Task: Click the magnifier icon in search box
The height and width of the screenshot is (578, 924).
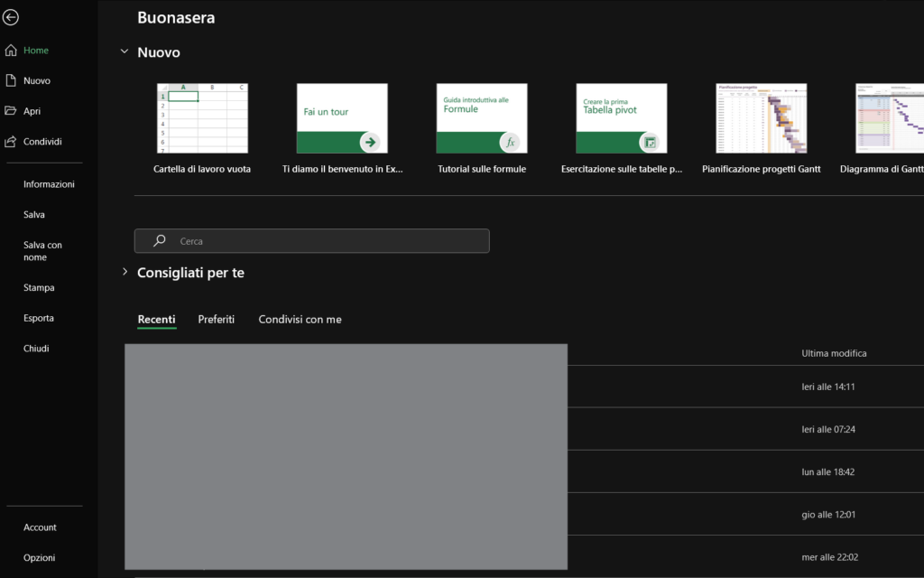Action: coord(160,241)
